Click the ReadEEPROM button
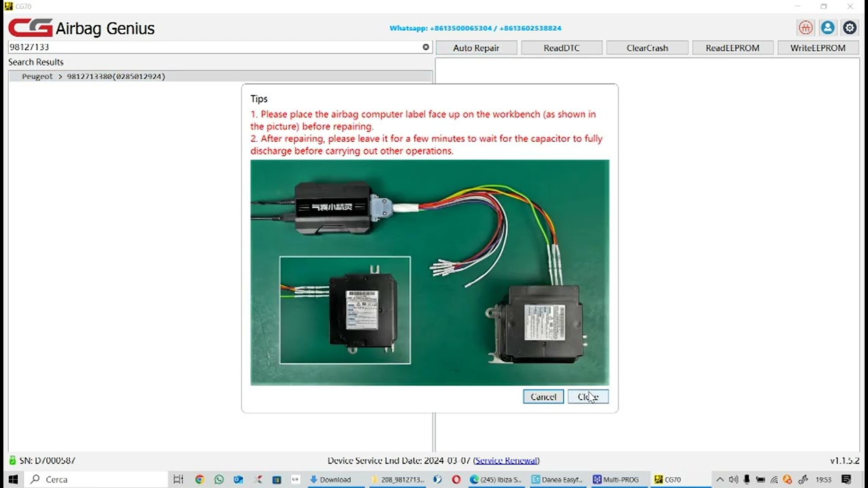This screenshot has width=868, height=488. pyautogui.click(x=732, y=48)
